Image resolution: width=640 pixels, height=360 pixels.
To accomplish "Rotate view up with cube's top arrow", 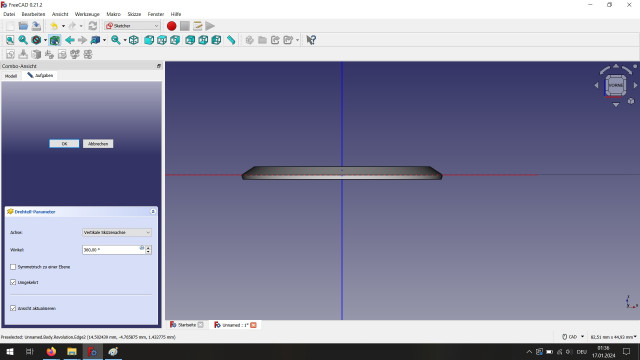I will tap(616, 66).
